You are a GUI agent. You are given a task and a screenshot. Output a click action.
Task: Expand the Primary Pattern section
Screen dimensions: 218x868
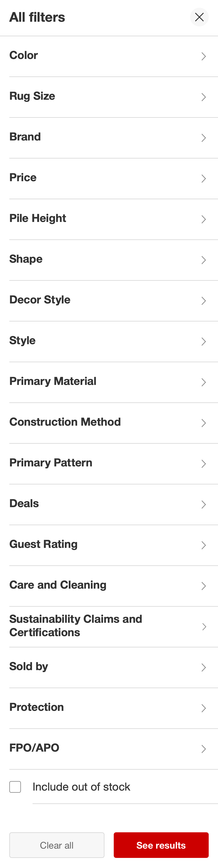109,463
